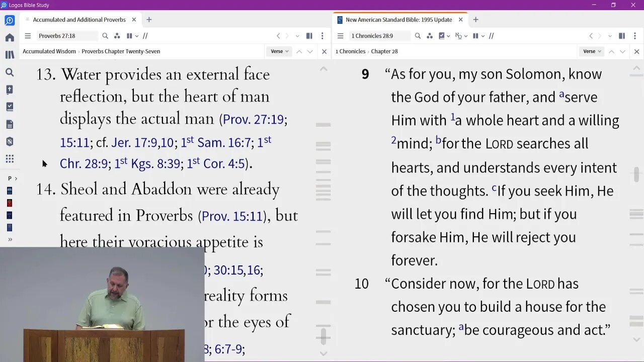Open history dropdown arrow in NASB panel
This screenshot has width=644, height=362.
tap(610, 36)
